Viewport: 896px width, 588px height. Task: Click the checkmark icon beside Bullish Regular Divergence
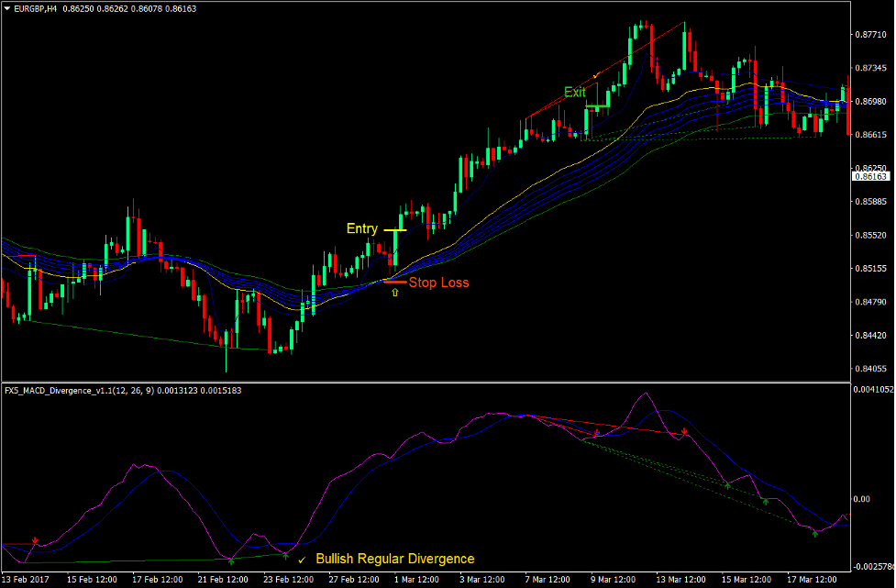click(301, 559)
